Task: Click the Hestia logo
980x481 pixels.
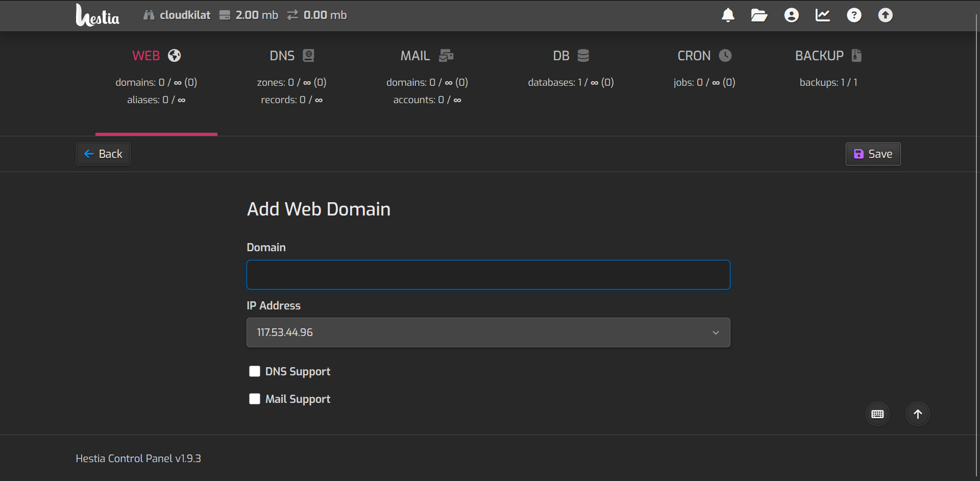Action: coord(97,15)
